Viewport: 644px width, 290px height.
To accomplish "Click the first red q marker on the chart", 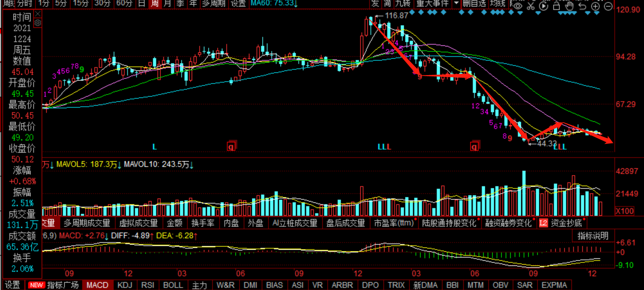I will (x=231, y=146).
